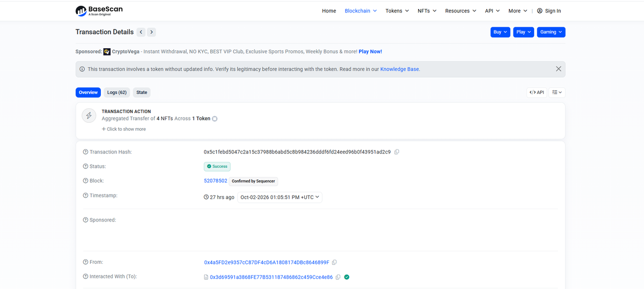Open the Gaming dropdown

551,32
